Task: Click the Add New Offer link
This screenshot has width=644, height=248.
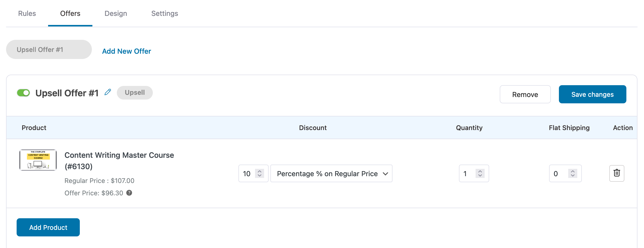Action: 126,51
